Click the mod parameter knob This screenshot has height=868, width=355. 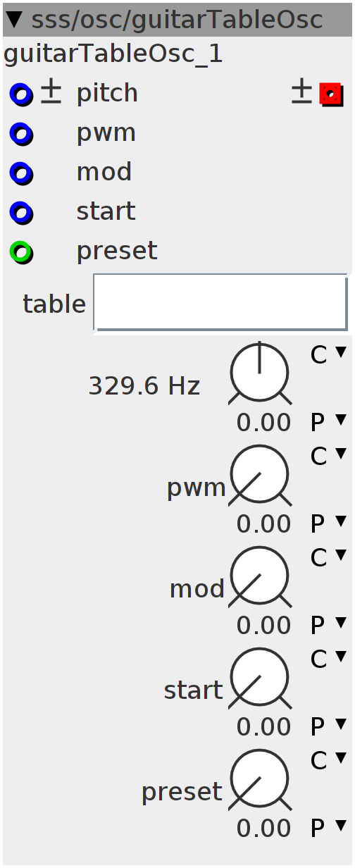[x=260, y=577]
